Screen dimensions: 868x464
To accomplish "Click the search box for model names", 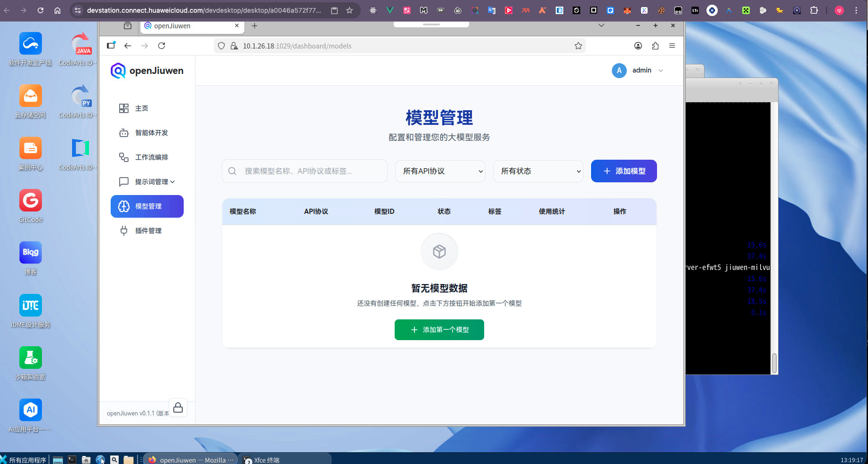I will (x=305, y=171).
